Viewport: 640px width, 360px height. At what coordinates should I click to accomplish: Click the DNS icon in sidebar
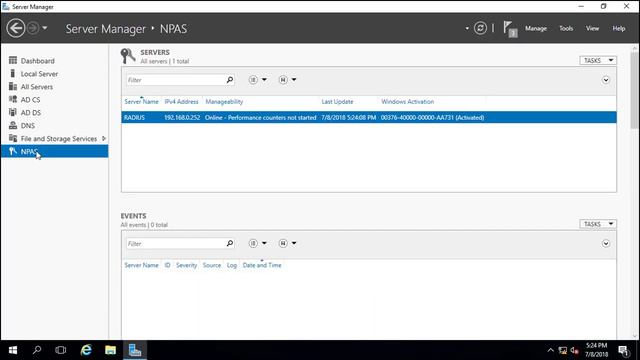tap(13, 125)
